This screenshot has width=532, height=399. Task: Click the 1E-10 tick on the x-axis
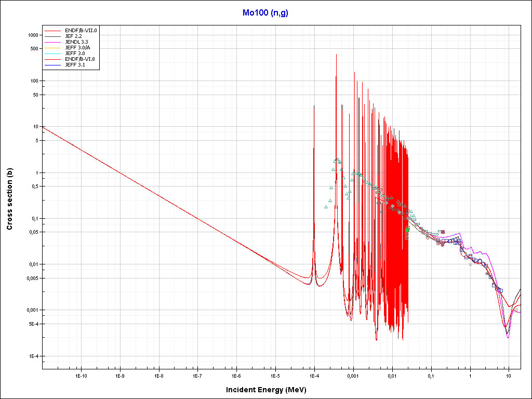coord(81,375)
